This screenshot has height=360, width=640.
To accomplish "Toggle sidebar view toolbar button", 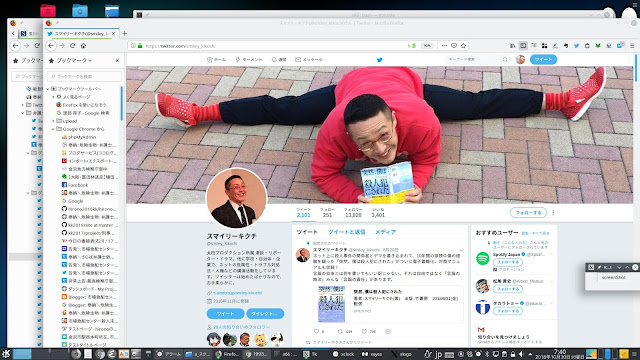I will 523,46.
